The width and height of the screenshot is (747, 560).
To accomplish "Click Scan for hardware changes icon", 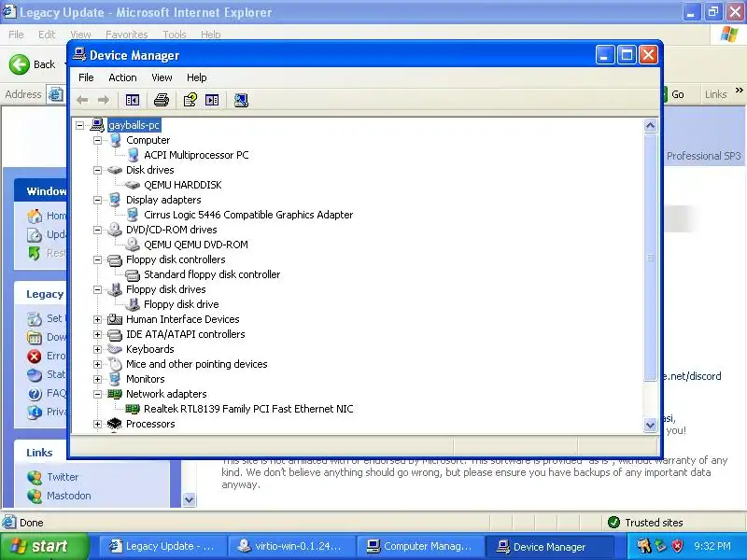I will pyautogui.click(x=241, y=100).
